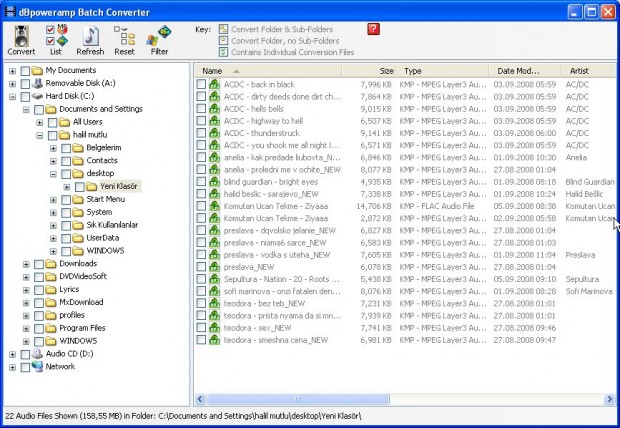Sort by the Artist column header

point(588,71)
